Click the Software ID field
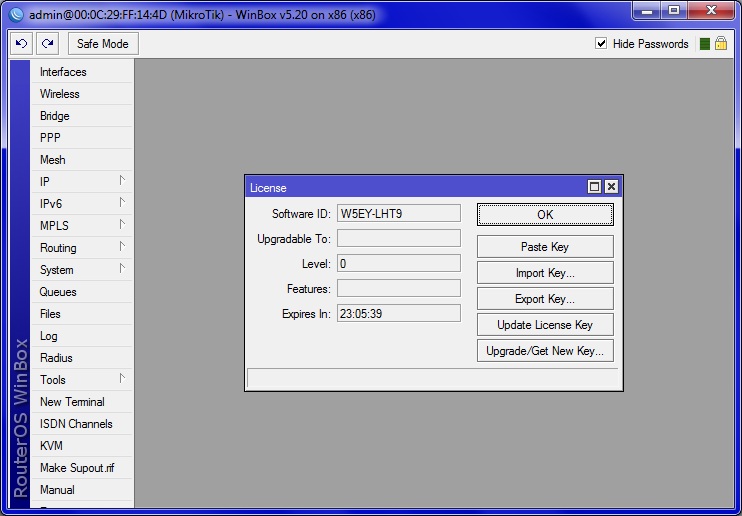The height and width of the screenshot is (516, 742). point(398,214)
